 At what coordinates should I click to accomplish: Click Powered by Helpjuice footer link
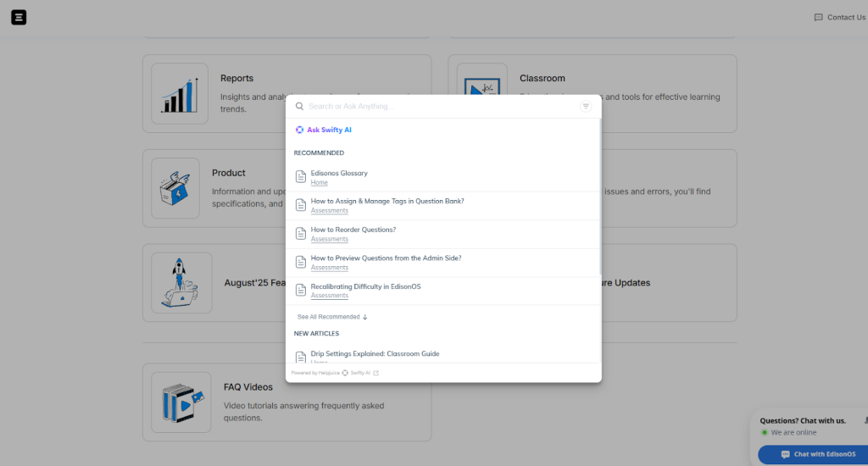(315, 373)
